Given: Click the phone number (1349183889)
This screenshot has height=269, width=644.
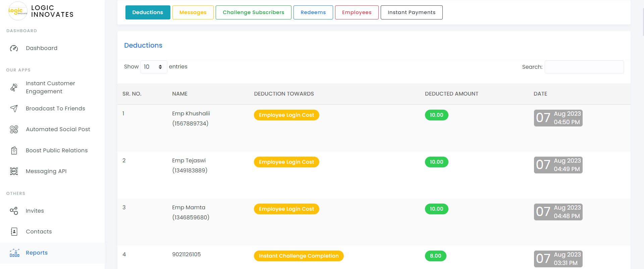Looking at the screenshot, I should tap(190, 170).
